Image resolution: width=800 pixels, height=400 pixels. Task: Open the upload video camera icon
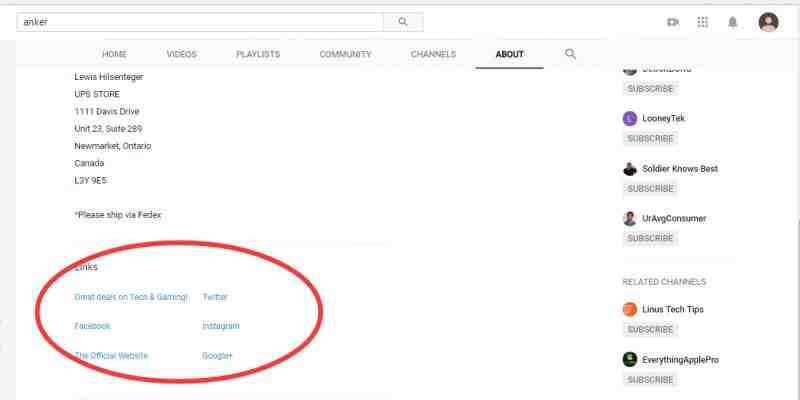click(673, 22)
